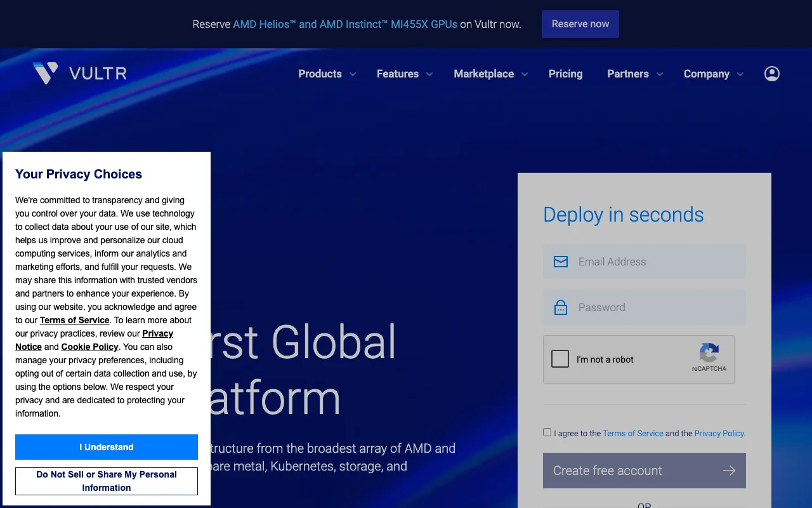Open Terms of Service link under signup form
The image size is (812, 508).
tap(633, 433)
